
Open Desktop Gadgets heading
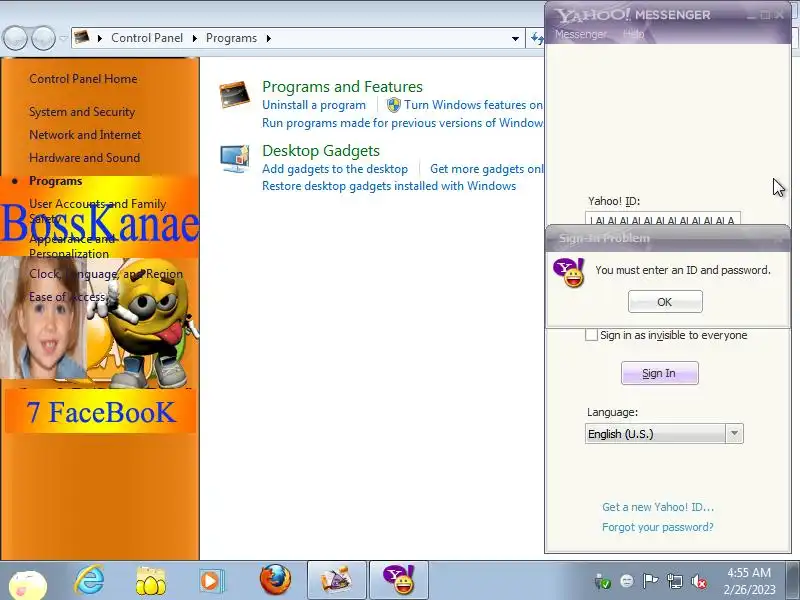[x=321, y=151]
